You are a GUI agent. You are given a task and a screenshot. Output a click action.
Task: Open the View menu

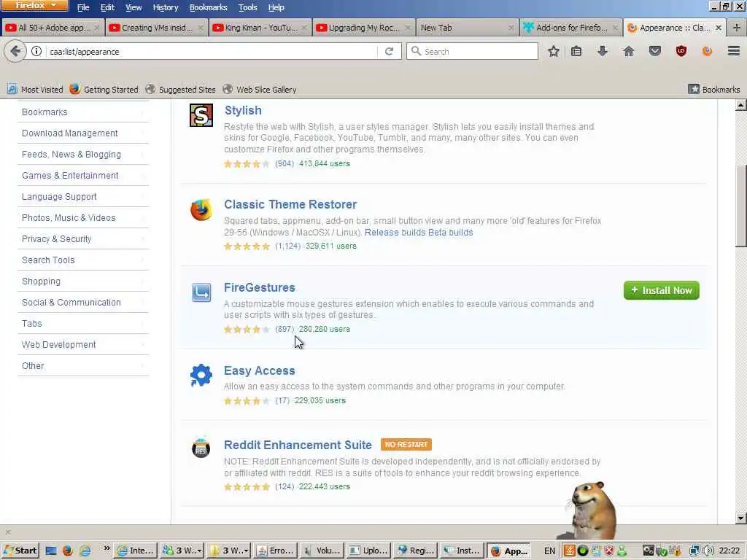133,7
